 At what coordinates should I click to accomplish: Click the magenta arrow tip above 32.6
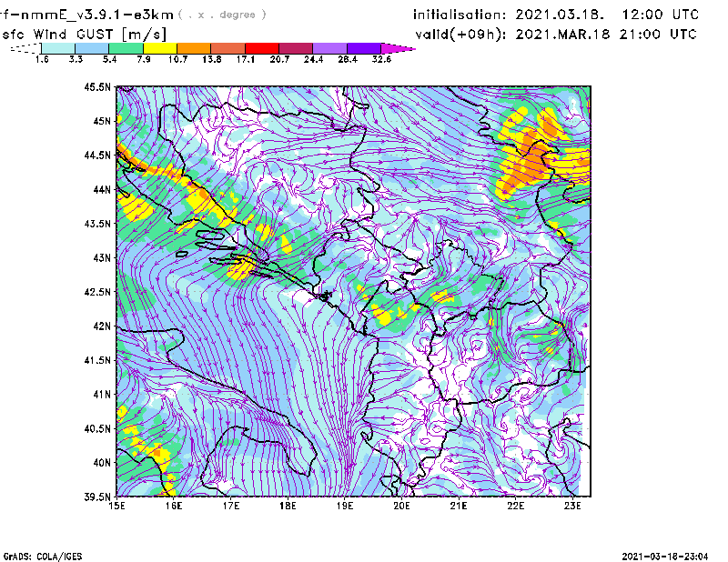[399, 48]
